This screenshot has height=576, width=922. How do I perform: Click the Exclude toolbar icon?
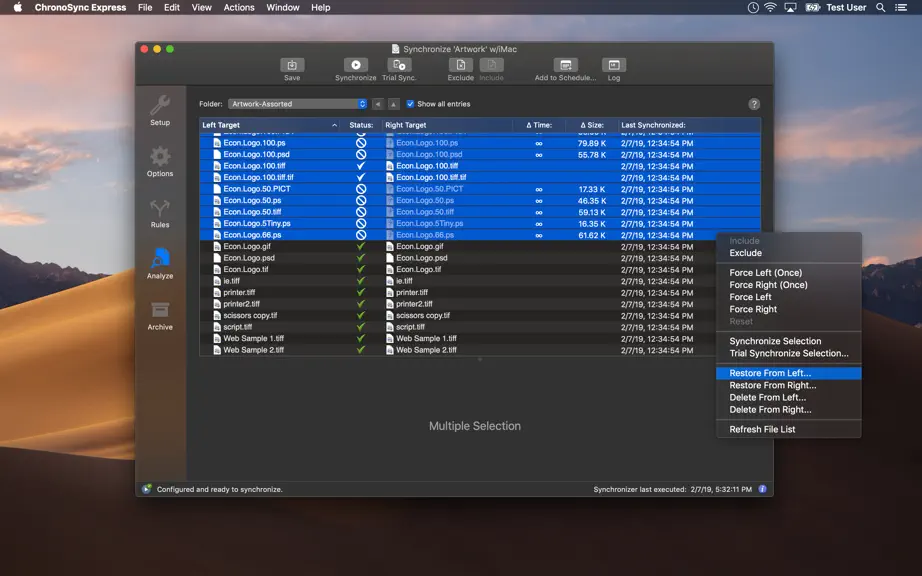460,65
